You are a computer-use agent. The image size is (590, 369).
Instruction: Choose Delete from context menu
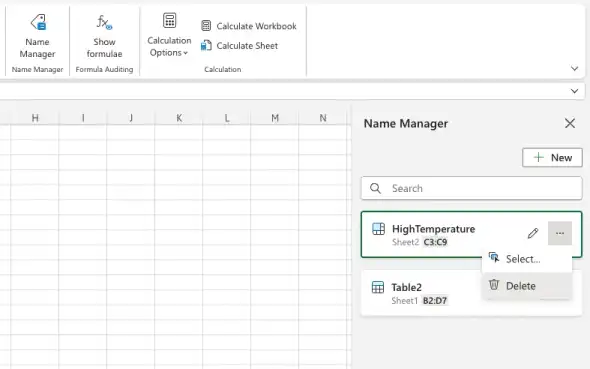pos(527,286)
